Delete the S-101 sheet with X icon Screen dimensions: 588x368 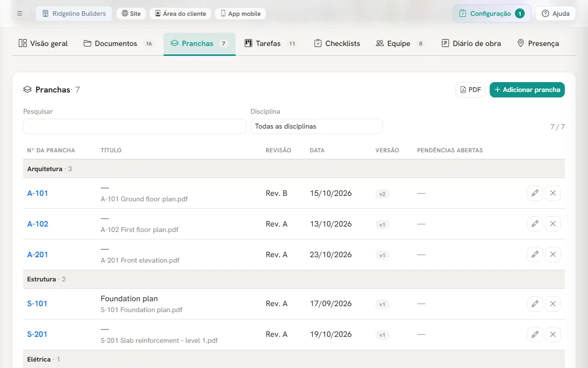tap(553, 304)
